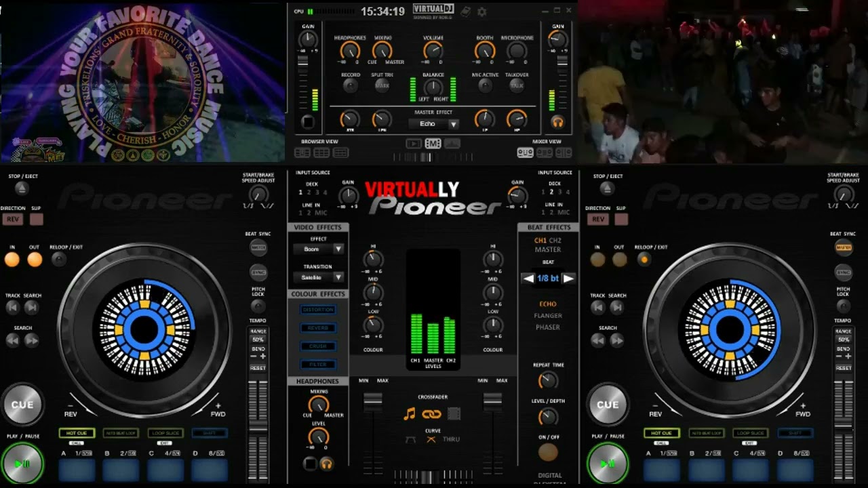The height and width of the screenshot is (488, 868).
Task: Click left deck loop OUT button
Action: coord(35,260)
